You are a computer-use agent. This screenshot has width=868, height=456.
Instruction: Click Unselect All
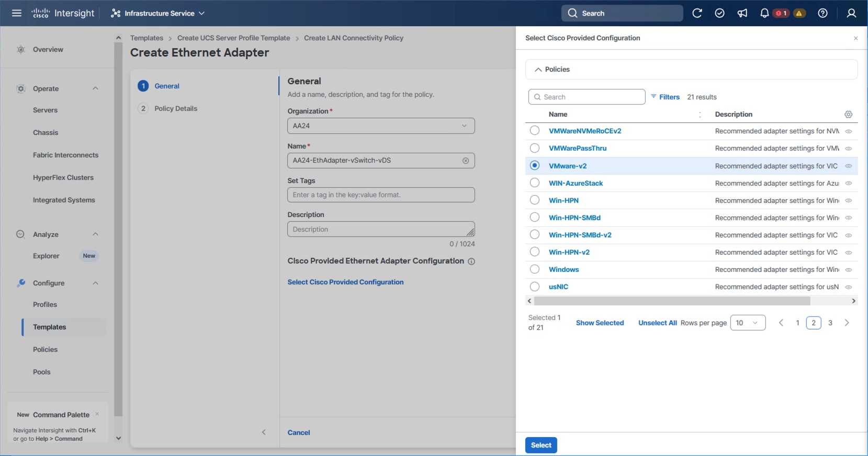[x=658, y=323]
